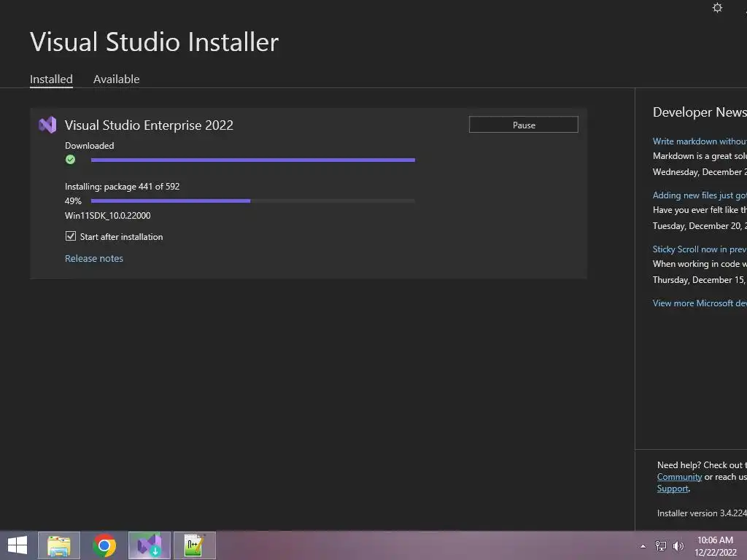The width and height of the screenshot is (747, 560).
Task: Click the Downloaded status label
Action: point(90,146)
